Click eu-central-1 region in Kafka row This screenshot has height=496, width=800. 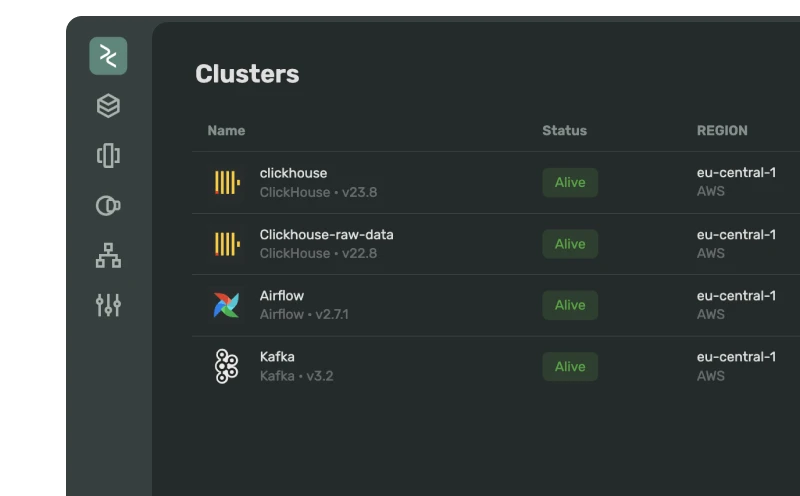coord(736,357)
